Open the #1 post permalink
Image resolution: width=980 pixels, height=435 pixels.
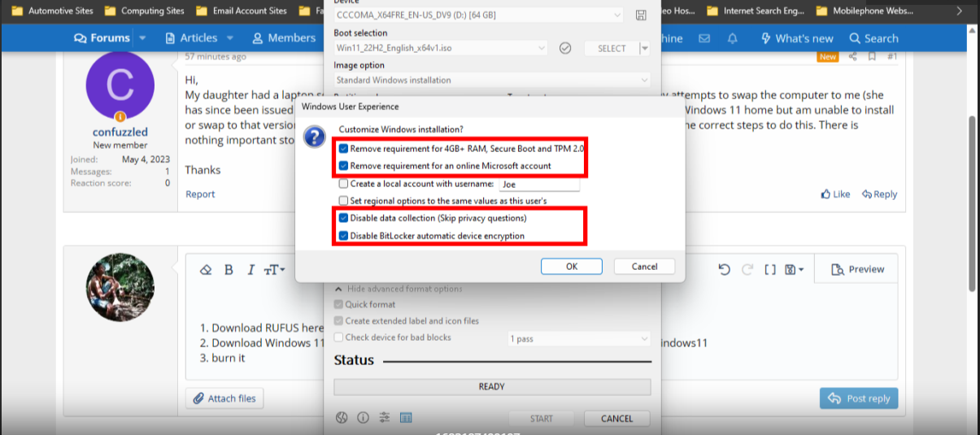click(892, 57)
